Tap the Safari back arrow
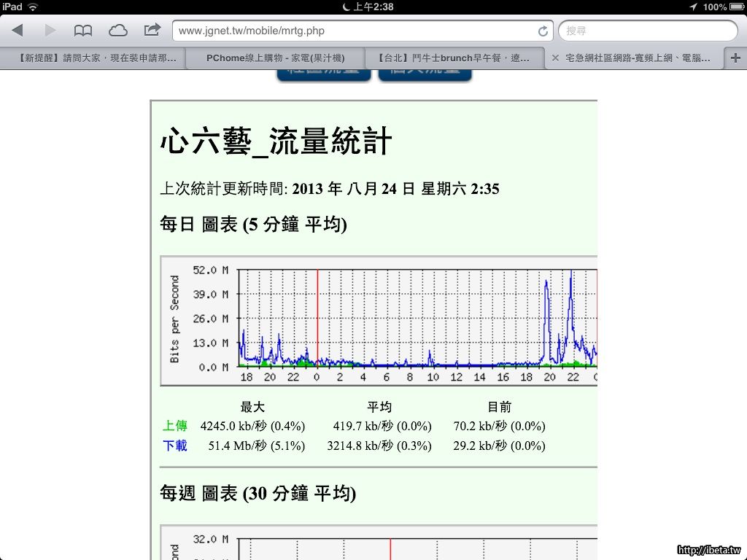 click(x=18, y=31)
